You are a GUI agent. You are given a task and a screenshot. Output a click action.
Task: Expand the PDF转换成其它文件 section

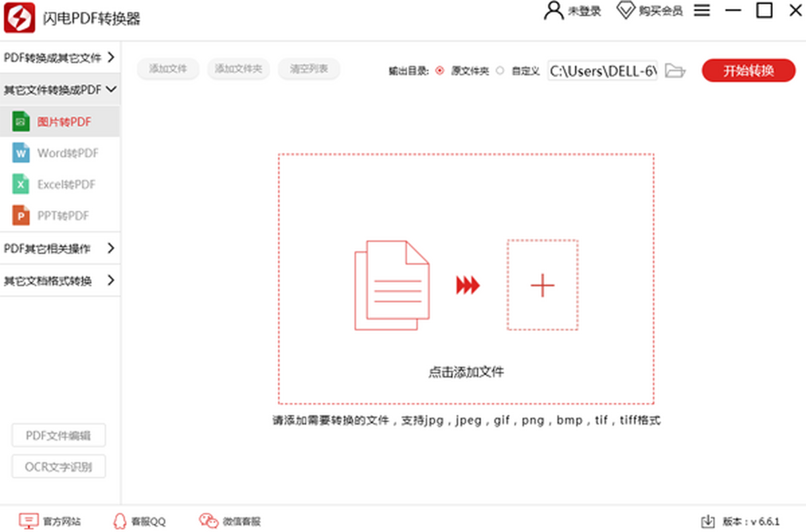point(60,58)
